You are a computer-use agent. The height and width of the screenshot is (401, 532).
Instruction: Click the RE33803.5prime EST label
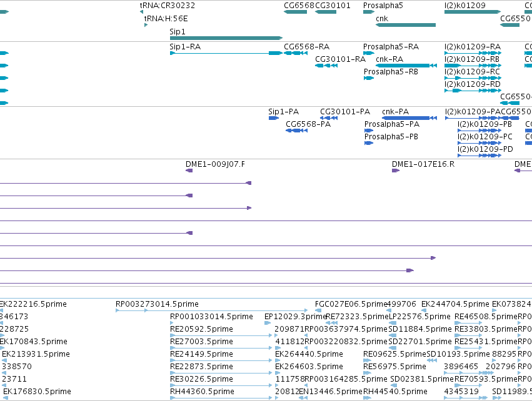(486, 329)
